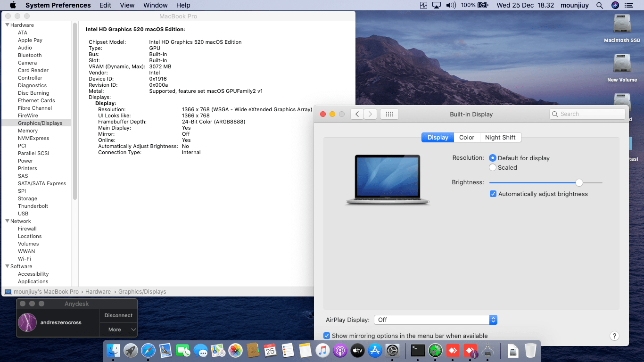This screenshot has width=644, height=362.
Task: Adjust the Brightness slider
Action: point(546,182)
